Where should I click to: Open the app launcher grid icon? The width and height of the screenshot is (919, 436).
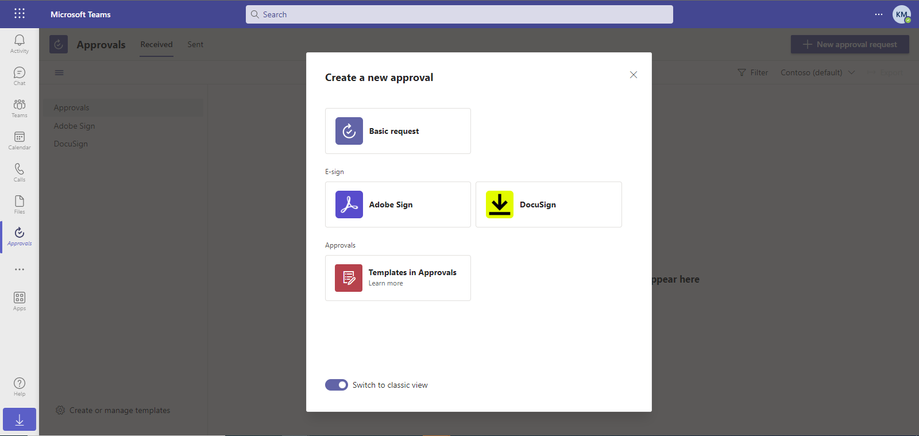tap(19, 14)
